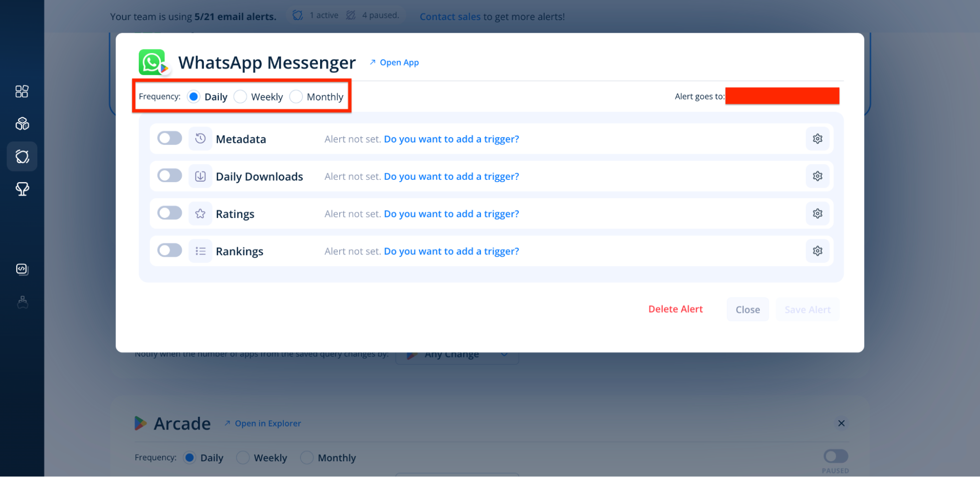This screenshot has height=477, width=980.
Task: Click the Arcade heading
Action: click(182, 424)
